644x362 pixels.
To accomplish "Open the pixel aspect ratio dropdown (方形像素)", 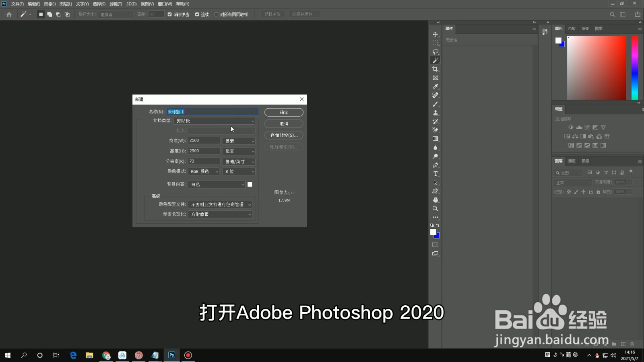I will 220,214.
